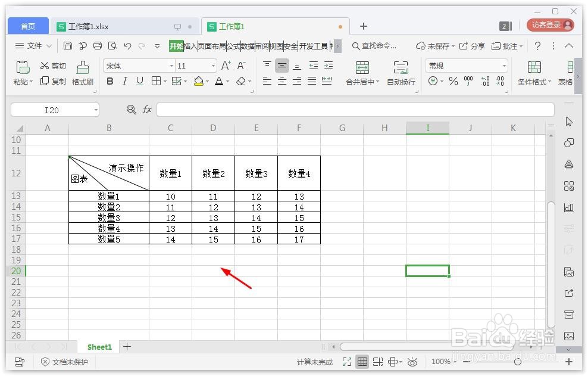
Task: Open the chart icon in right sidebar
Action: pos(569,207)
